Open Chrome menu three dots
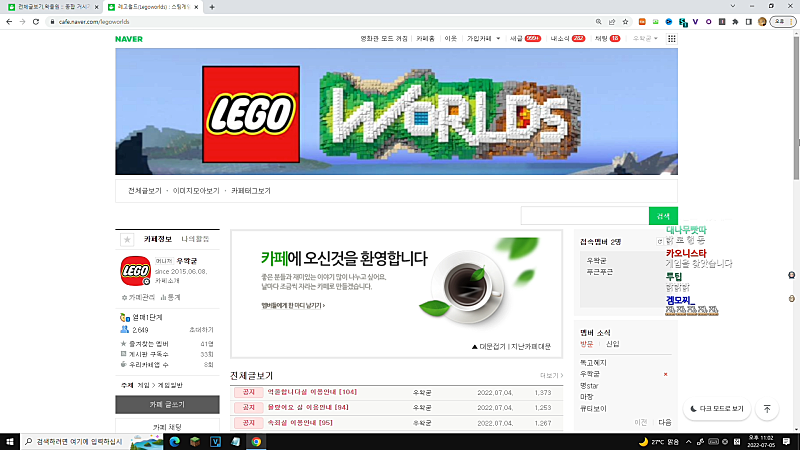This screenshot has width=800, height=450. (x=792, y=21)
